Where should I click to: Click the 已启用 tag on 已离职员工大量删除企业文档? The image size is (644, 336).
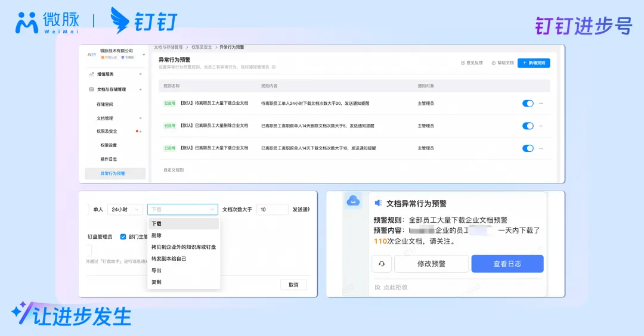tap(169, 126)
